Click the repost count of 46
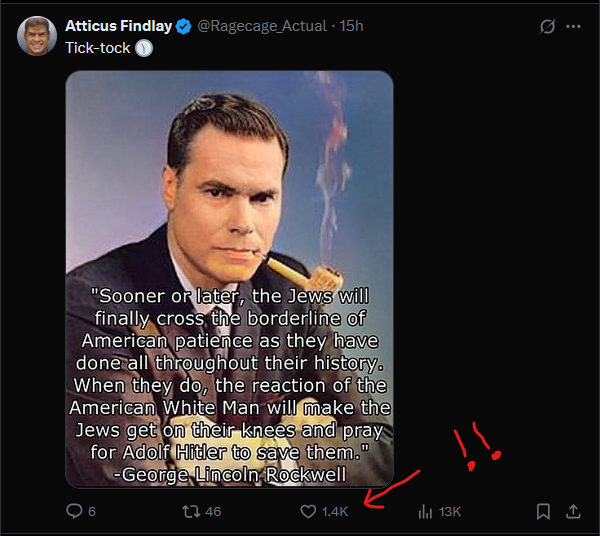This screenshot has height=536, width=600. 212,511
